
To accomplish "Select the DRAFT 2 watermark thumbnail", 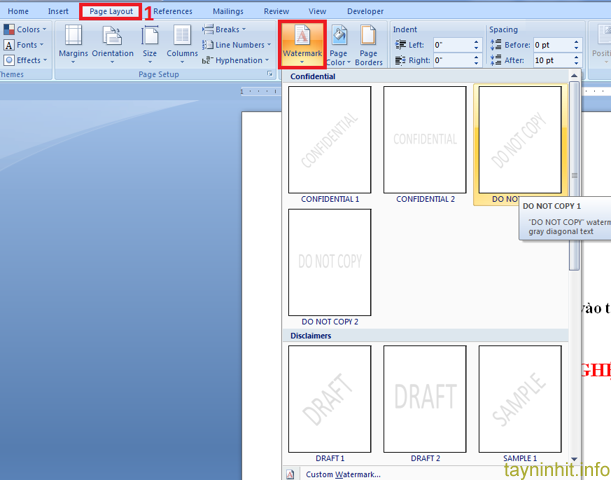I will [424, 398].
